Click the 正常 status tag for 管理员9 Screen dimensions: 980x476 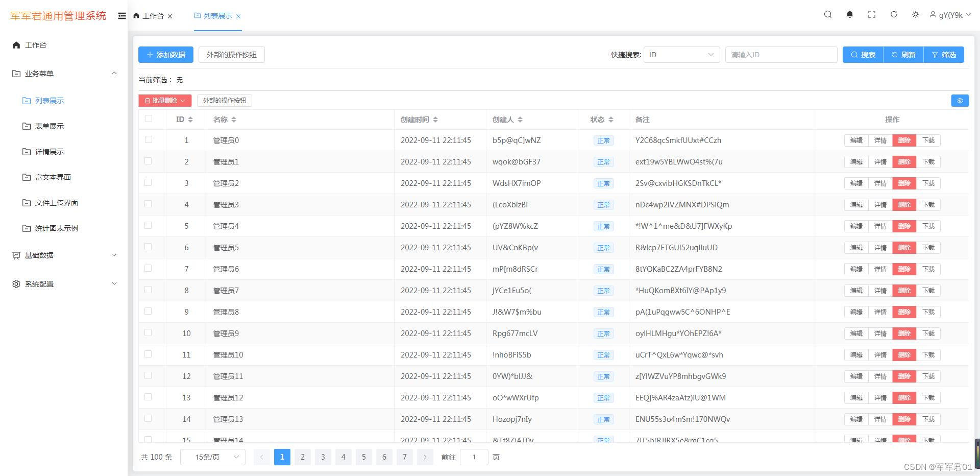click(603, 334)
